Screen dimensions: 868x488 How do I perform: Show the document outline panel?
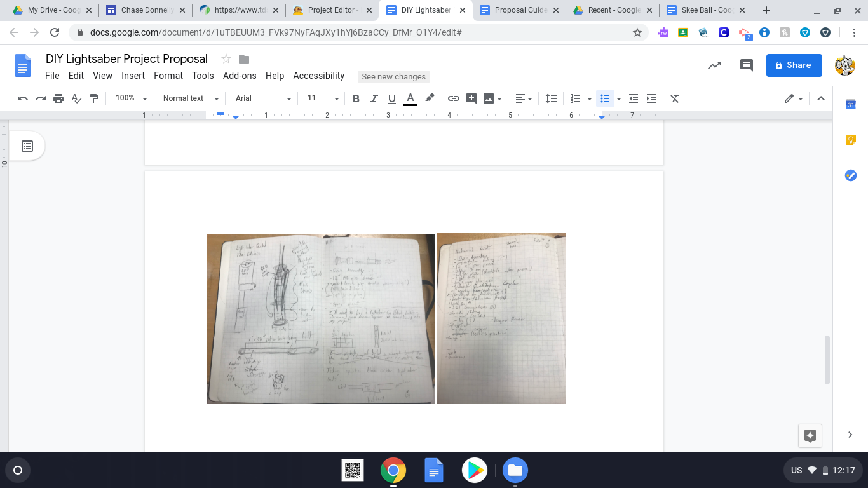[x=27, y=146]
